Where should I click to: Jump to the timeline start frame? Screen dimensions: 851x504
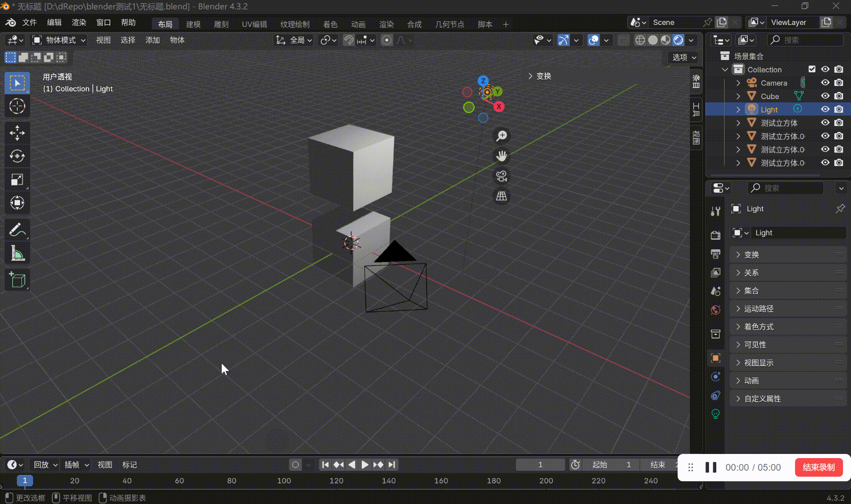(325, 464)
